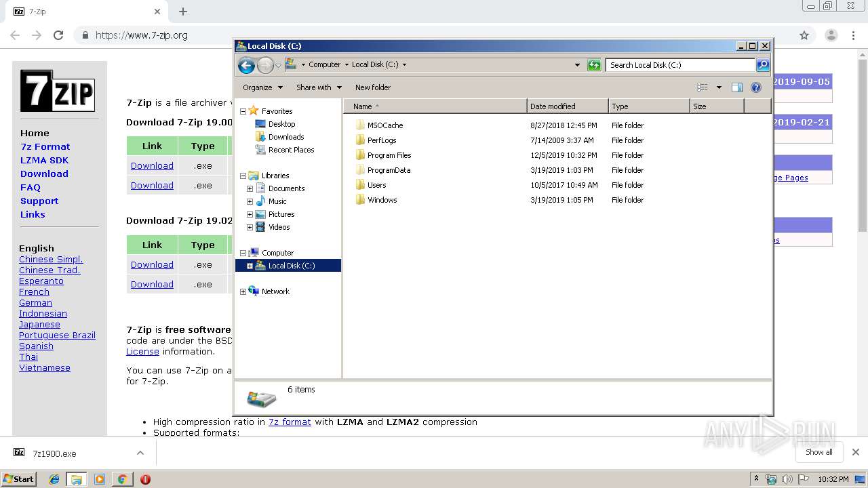This screenshot has height=488, width=868.
Task: Expand the Local Disk (C:) tree node
Action: coord(250,266)
